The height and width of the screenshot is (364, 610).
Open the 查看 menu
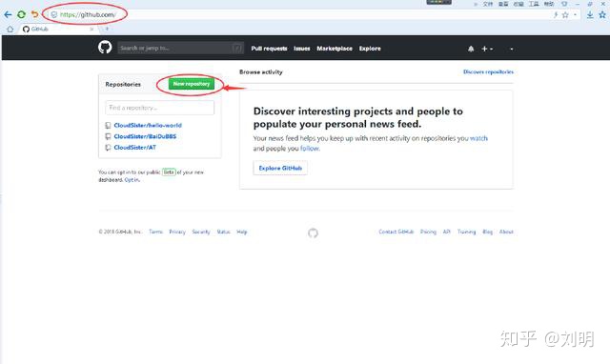click(503, 4)
